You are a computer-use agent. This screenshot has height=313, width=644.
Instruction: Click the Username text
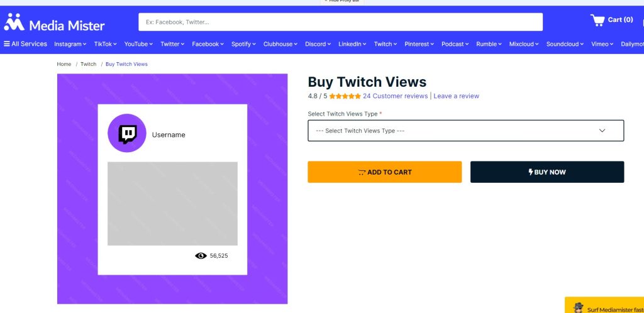pos(169,135)
